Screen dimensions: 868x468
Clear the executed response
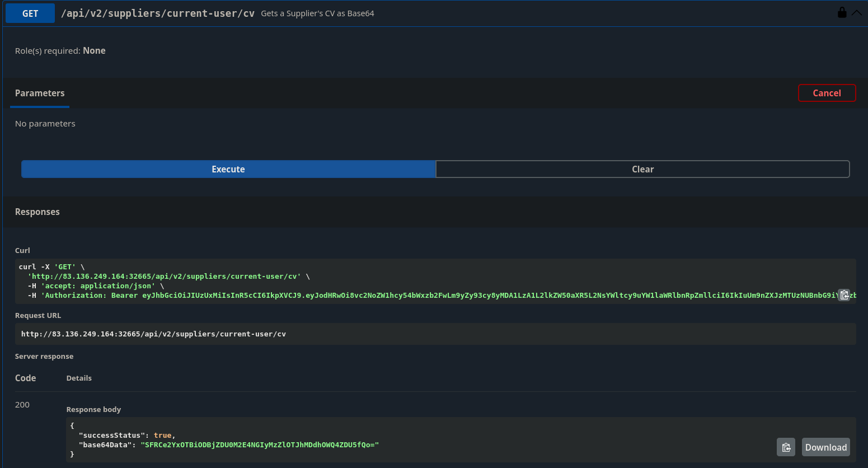642,169
